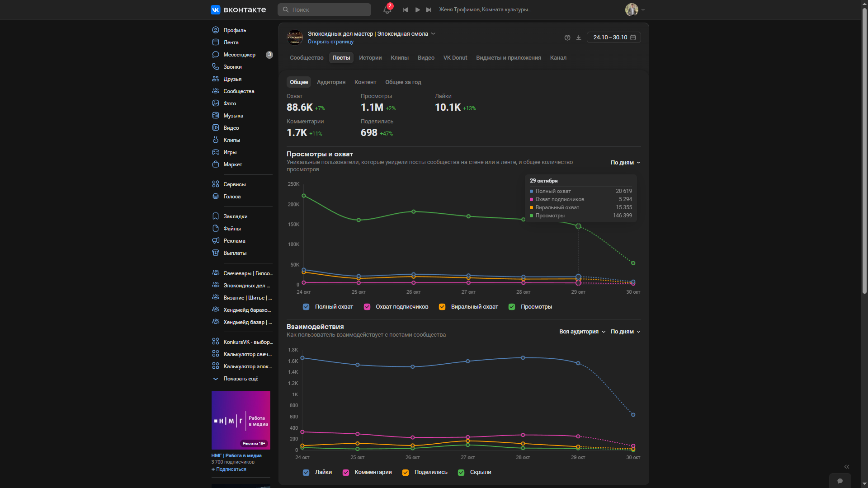
Task: Disable the Комментарии series checkbox
Action: pos(346,472)
